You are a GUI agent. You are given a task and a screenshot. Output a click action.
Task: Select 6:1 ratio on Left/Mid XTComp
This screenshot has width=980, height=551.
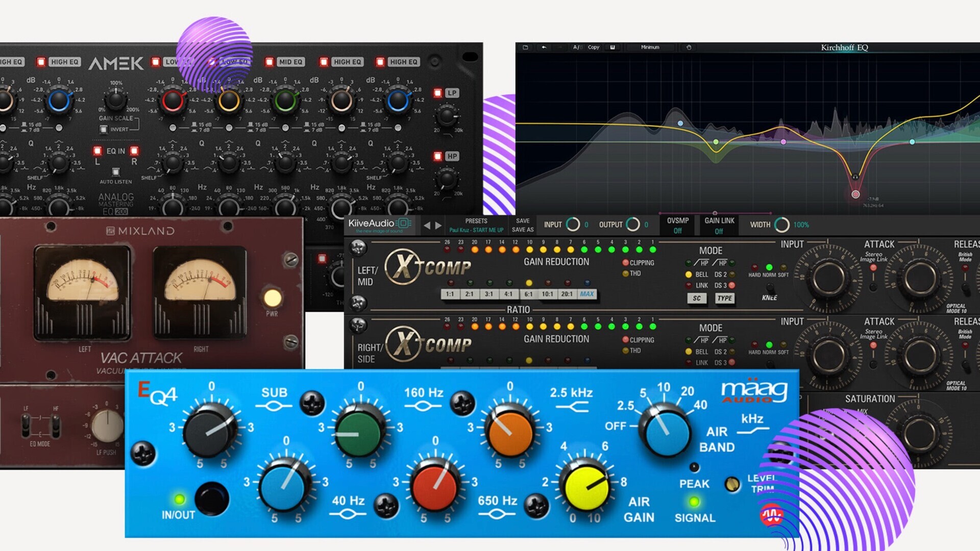point(528,294)
